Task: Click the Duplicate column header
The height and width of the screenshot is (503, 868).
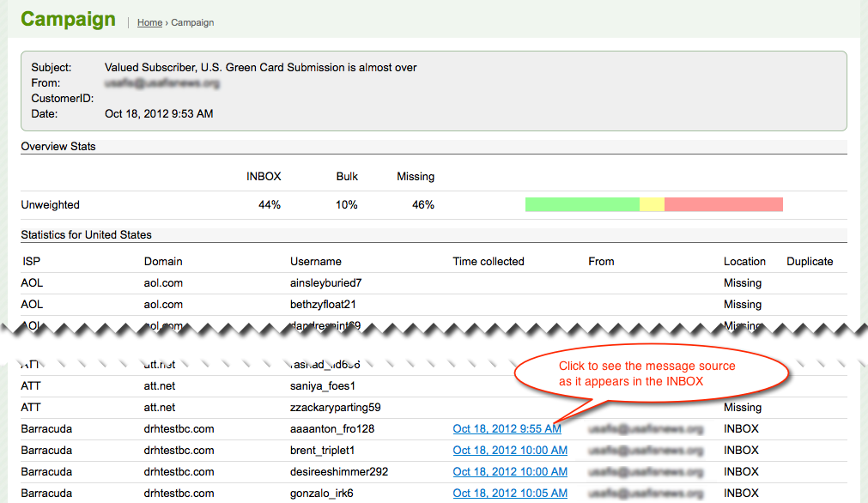Action: (x=810, y=261)
